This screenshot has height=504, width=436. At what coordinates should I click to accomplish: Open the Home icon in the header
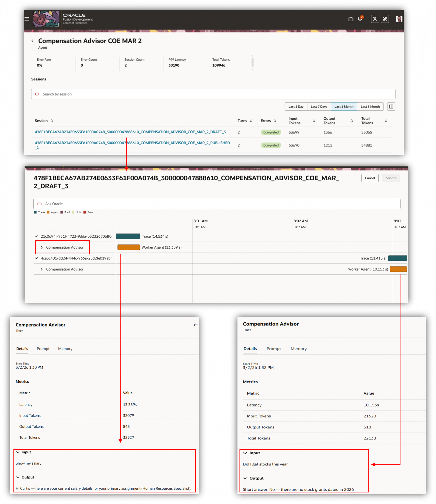tap(351, 19)
